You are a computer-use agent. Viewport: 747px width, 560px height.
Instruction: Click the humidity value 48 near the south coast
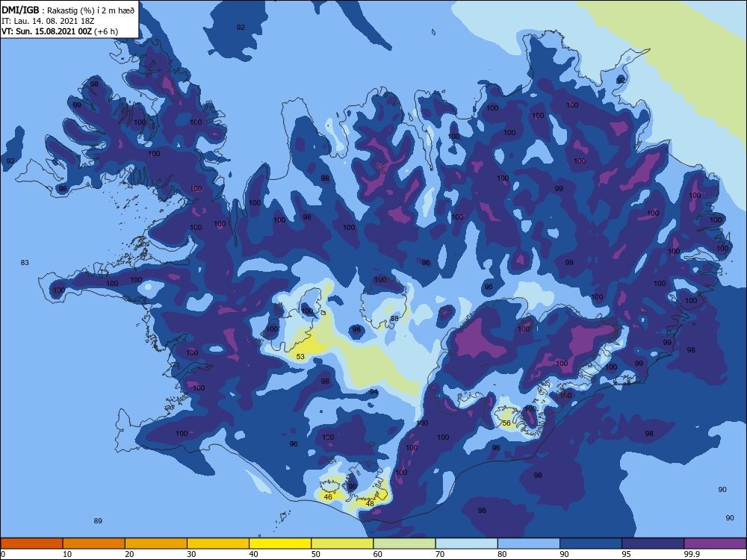(x=370, y=503)
